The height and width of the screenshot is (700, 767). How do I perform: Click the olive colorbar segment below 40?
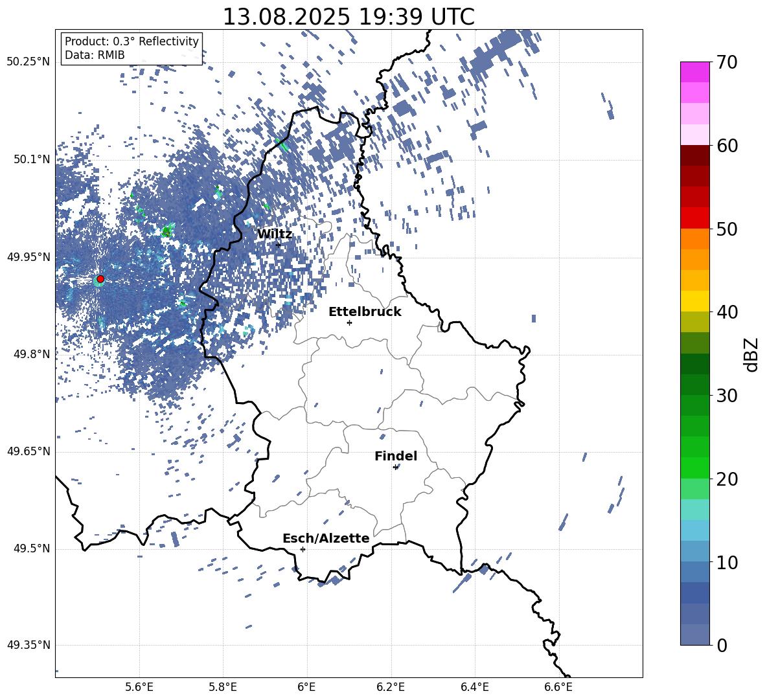(695, 322)
